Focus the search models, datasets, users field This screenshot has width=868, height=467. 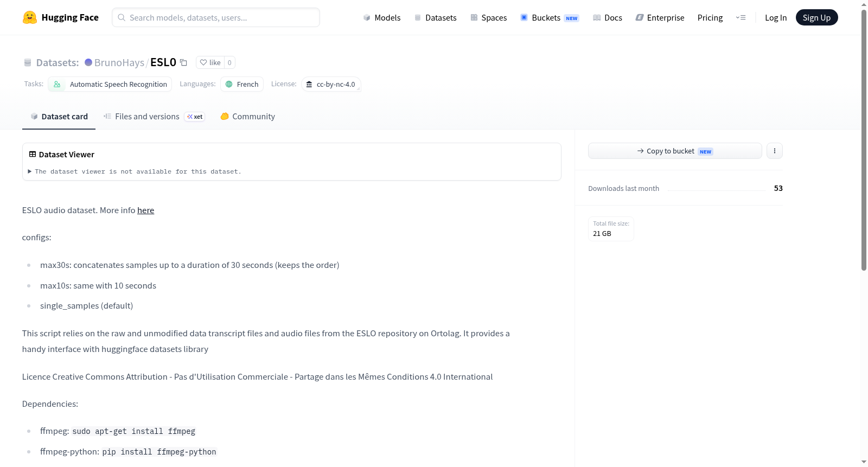[x=216, y=17]
